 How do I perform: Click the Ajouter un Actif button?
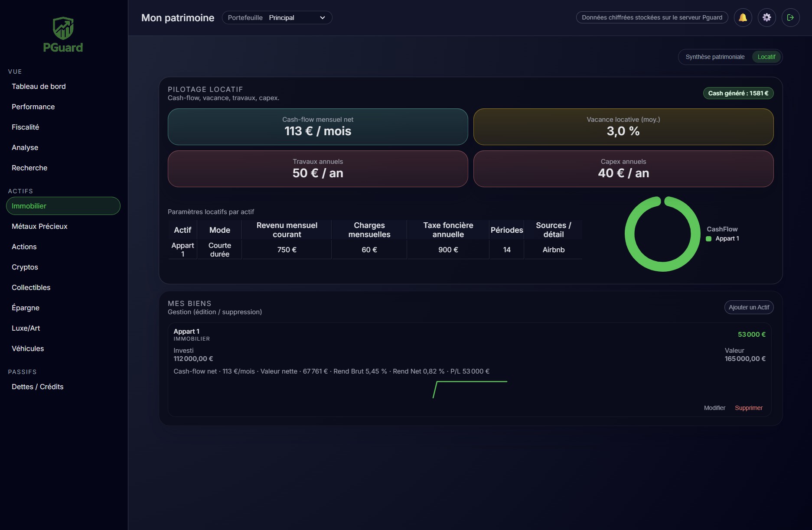749,307
